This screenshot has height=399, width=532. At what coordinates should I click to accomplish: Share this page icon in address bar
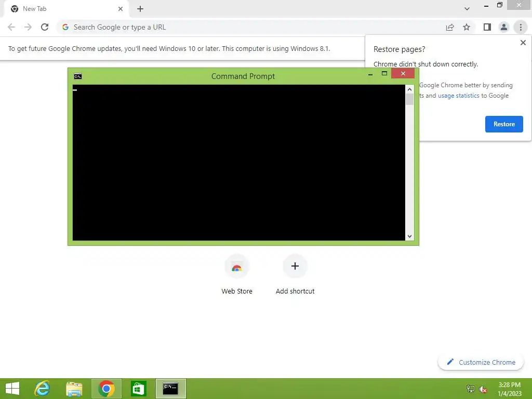tap(450, 27)
